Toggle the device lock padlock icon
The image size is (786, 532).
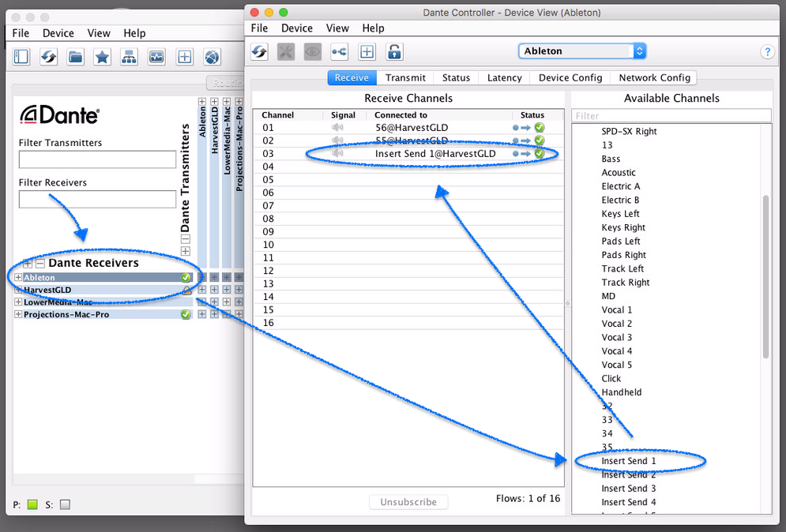click(x=394, y=51)
